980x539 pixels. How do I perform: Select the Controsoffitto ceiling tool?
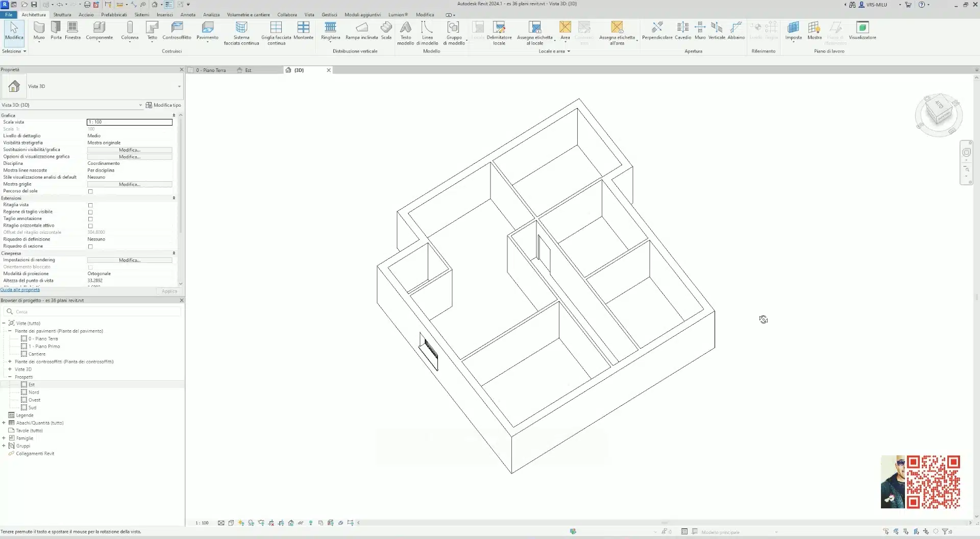[177, 30]
